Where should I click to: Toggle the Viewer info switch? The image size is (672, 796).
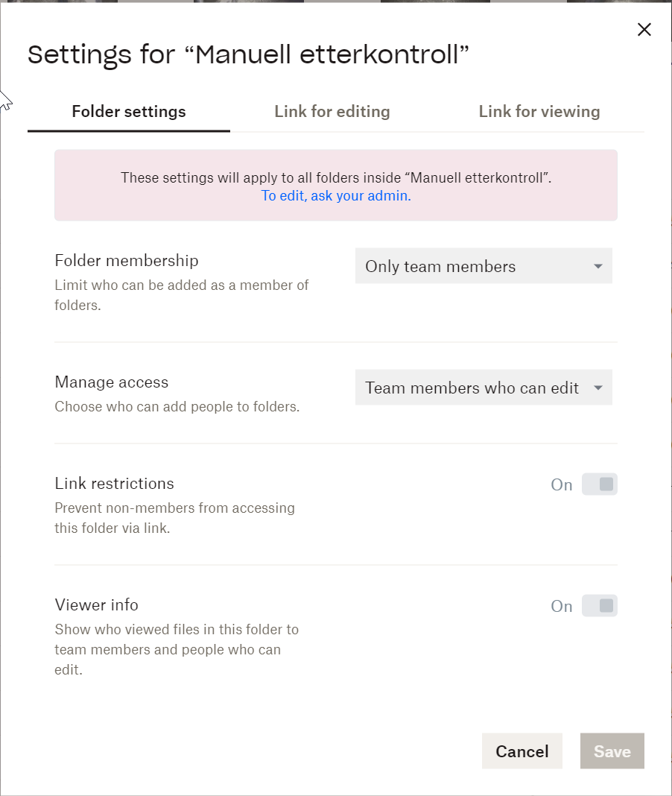click(600, 606)
